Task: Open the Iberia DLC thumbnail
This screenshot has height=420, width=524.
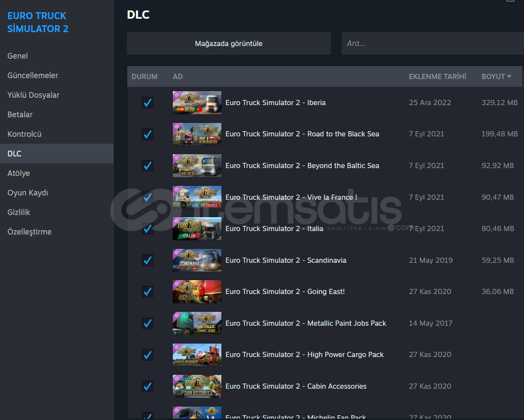Action: pyautogui.click(x=197, y=103)
